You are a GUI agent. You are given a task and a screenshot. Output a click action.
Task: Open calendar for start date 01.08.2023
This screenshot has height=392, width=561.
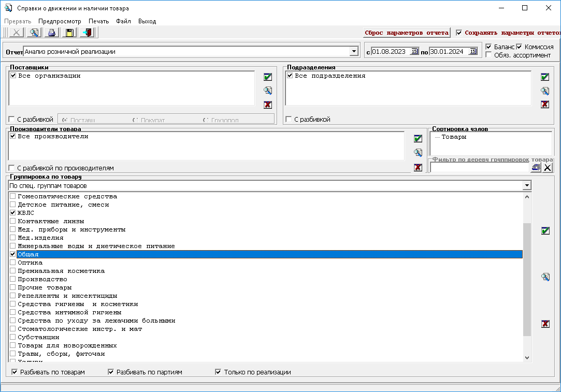click(x=414, y=51)
